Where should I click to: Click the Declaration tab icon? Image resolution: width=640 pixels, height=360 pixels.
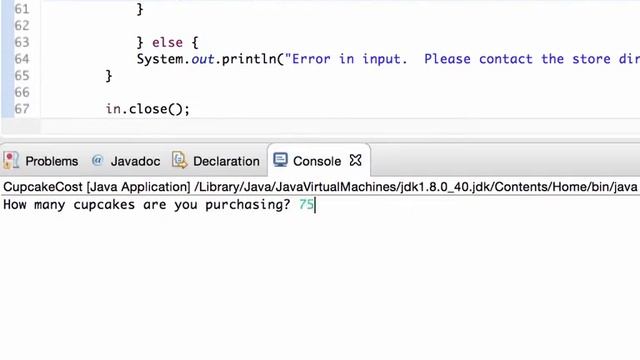coord(179,160)
